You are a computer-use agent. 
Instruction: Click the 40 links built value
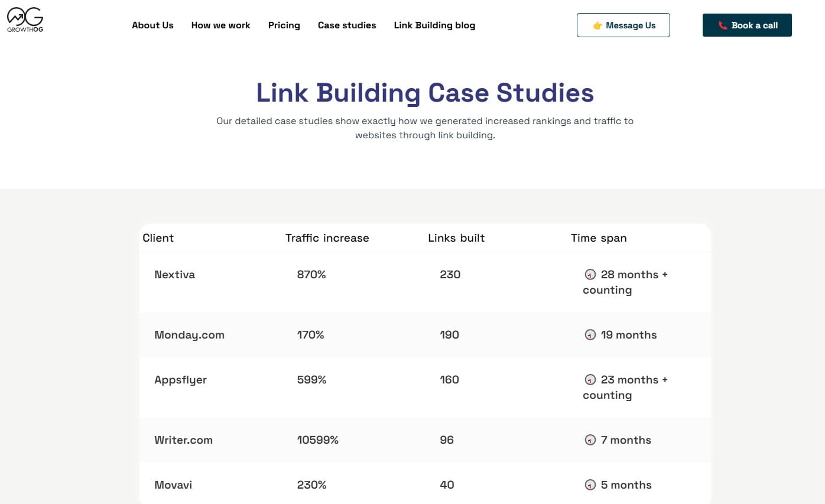pos(447,485)
